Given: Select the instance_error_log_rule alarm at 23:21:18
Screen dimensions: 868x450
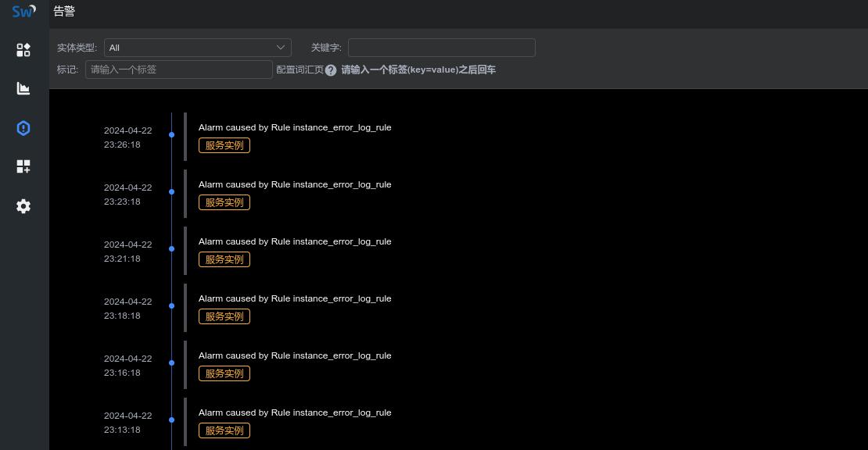Looking at the screenshot, I should pos(295,241).
